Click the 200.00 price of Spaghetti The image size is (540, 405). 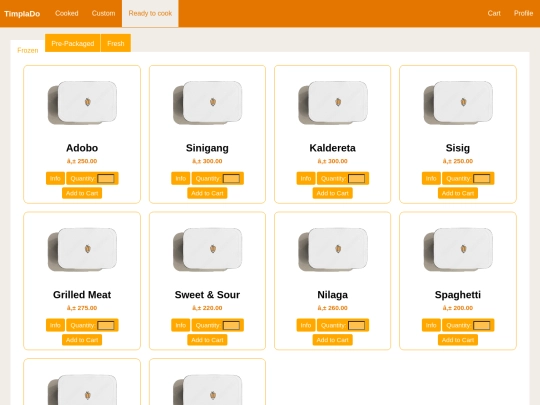458,308
